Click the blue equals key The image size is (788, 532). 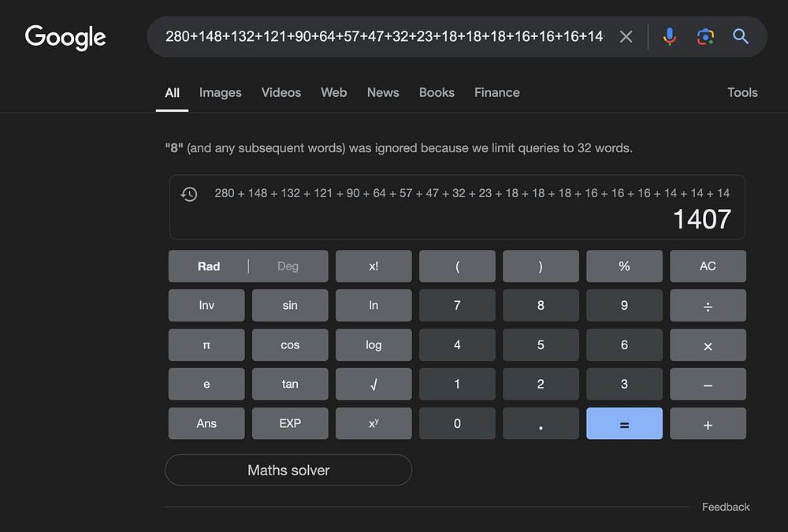pos(624,423)
